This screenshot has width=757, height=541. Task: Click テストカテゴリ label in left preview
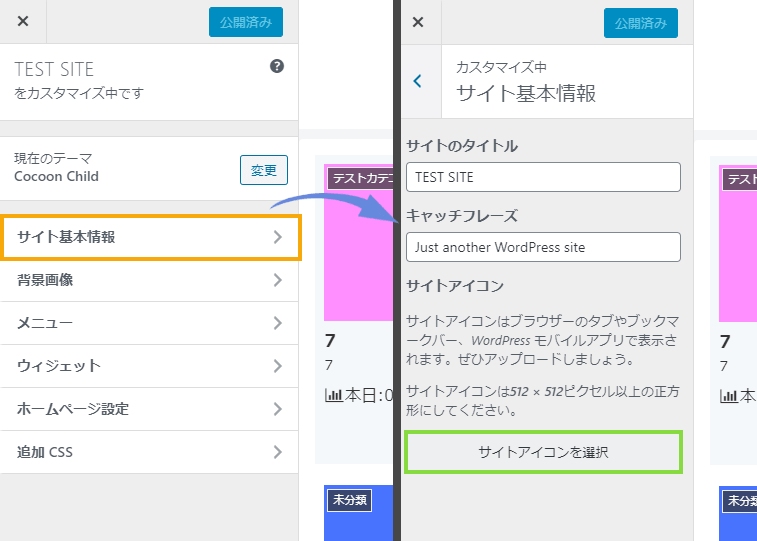[361, 179]
